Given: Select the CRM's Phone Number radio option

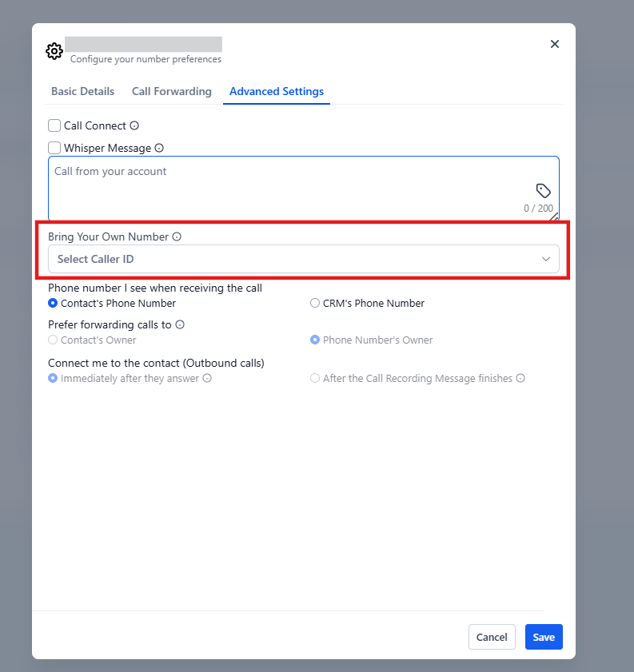Looking at the screenshot, I should pyautogui.click(x=315, y=304).
